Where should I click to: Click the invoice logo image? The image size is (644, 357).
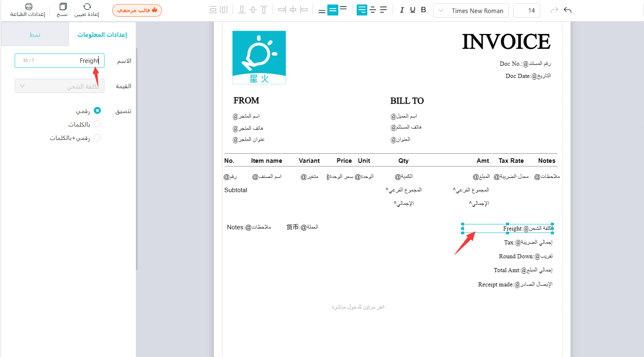point(259,58)
